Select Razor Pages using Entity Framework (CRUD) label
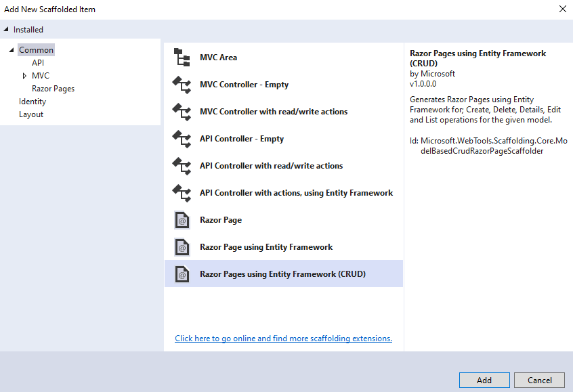573x392 pixels. 283,274
